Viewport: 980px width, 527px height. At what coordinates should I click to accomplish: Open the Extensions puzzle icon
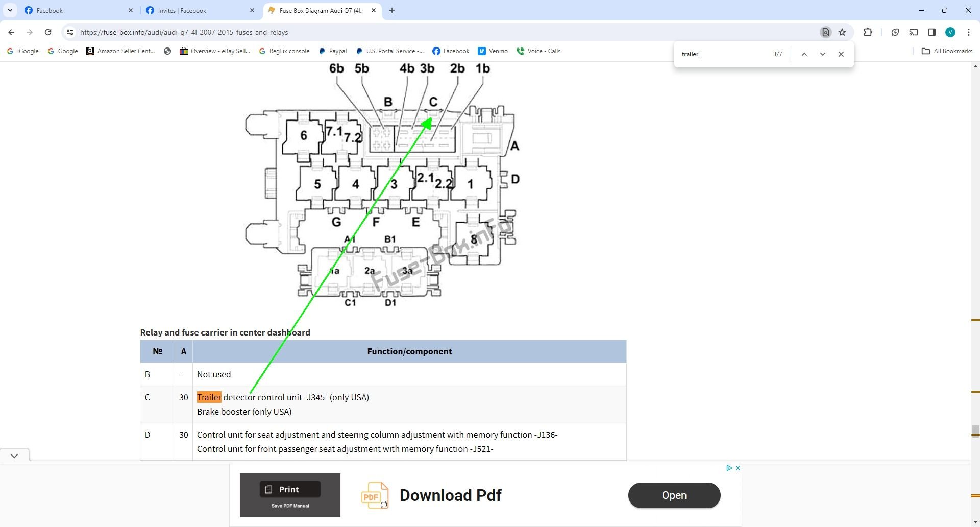click(868, 32)
